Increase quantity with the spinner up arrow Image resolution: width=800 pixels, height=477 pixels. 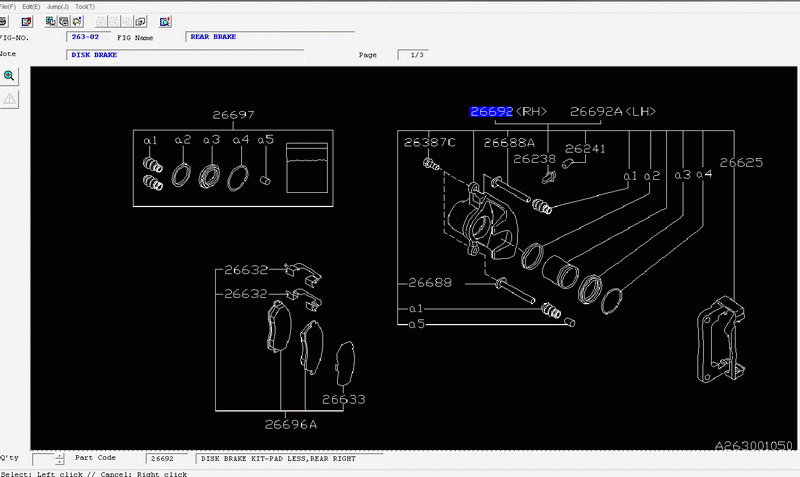coord(60,455)
